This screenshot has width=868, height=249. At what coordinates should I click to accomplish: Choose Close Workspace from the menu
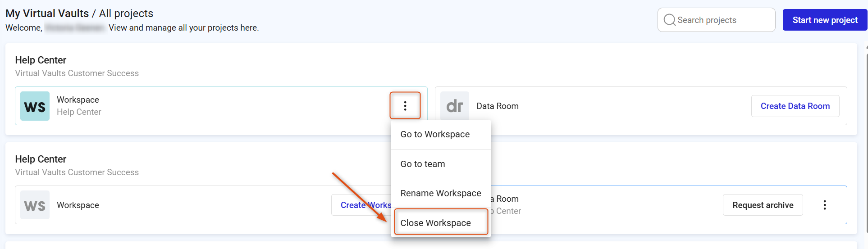coord(441,222)
